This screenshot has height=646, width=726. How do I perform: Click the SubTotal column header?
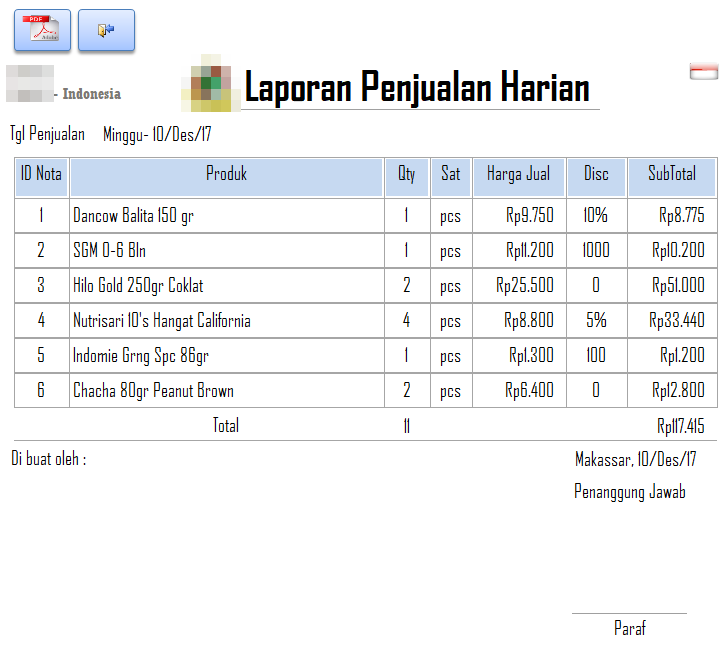tap(672, 174)
